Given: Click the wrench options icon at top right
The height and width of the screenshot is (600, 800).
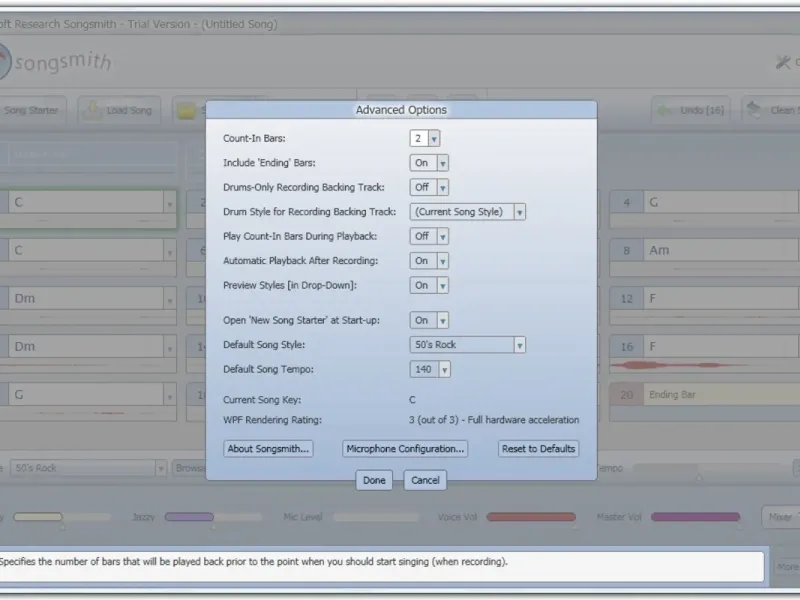Looking at the screenshot, I should pos(783,62).
